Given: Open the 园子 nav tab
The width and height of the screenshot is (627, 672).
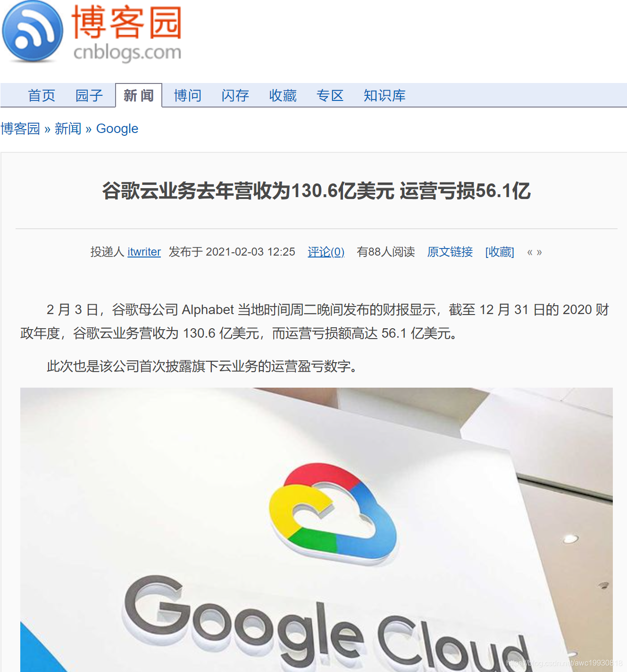Looking at the screenshot, I should [89, 96].
